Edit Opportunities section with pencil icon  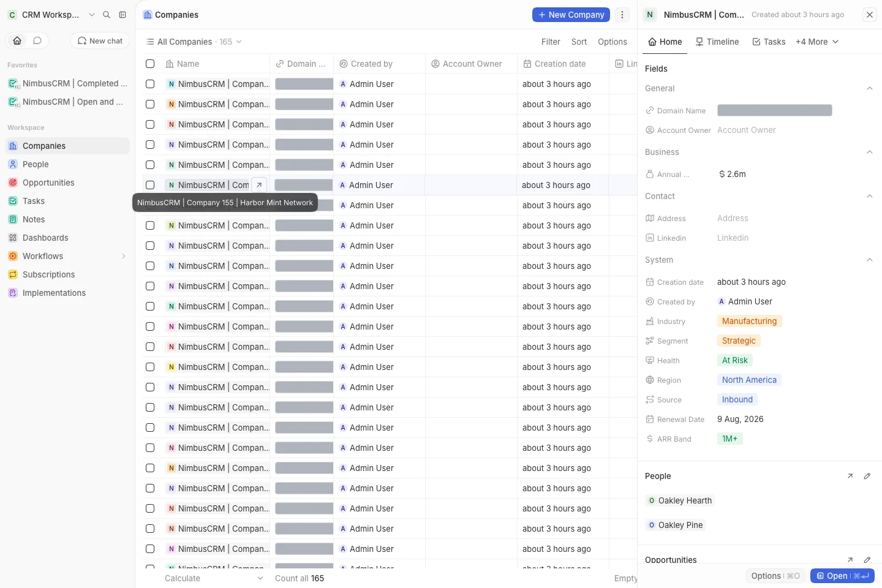pyautogui.click(x=867, y=560)
